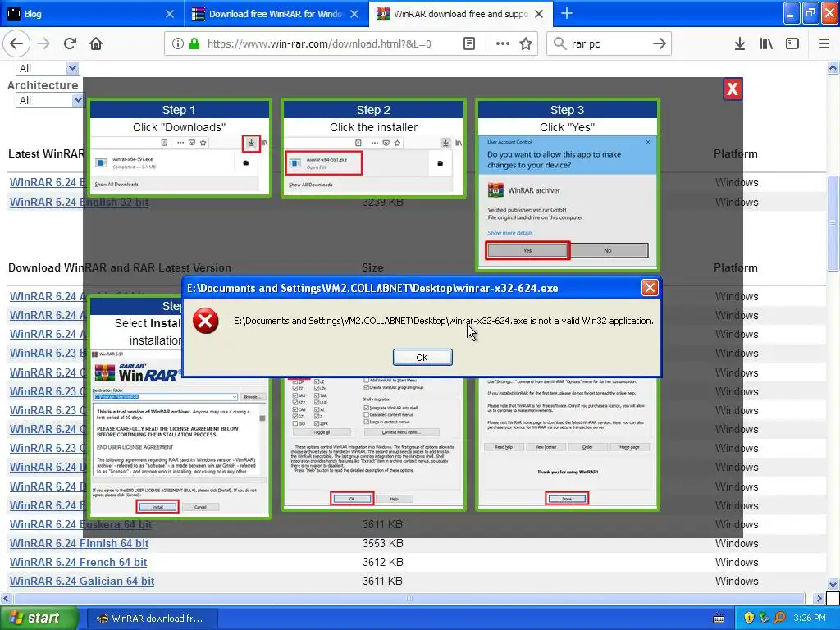This screenshot has width=840, height=630.
Task: Click horizontal scrollbar left arrow
Action: pyautogui.click(x=6, y=598)
